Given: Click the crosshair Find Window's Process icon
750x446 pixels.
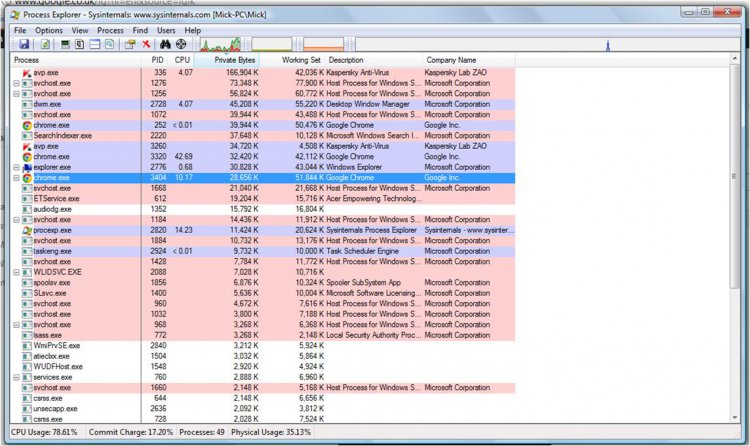Looking at the screenshot, I should tap(181, 45).
